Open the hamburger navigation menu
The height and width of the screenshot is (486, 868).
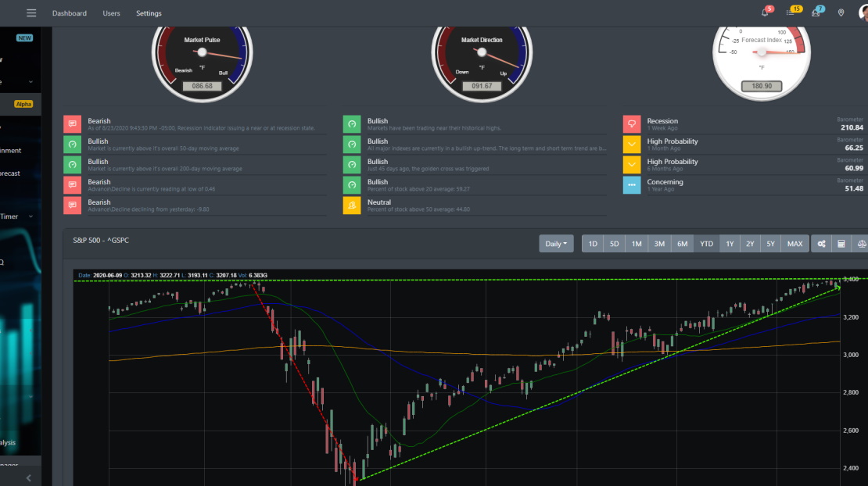pyautogui.click(x=31, y=13)
